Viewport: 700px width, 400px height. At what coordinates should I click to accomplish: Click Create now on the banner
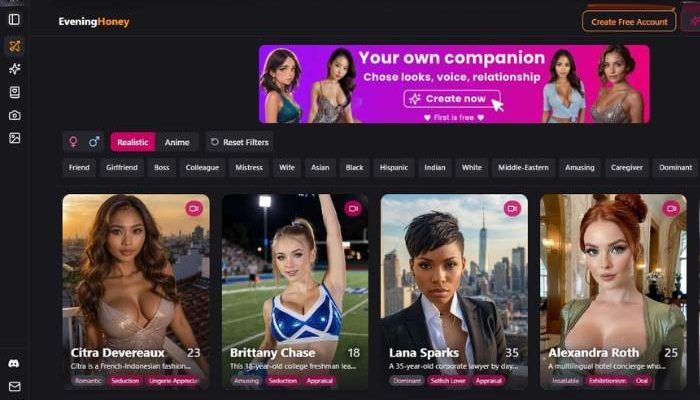pyautogui.click(x=451, y=99)
